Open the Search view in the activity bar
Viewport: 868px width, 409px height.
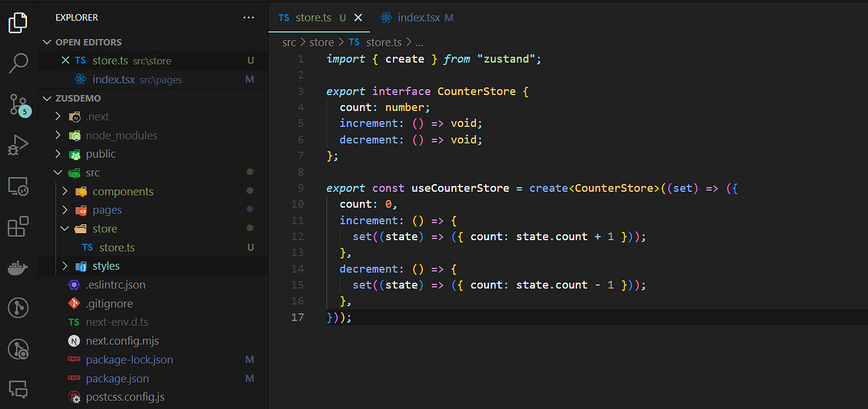tap(18, 63)
